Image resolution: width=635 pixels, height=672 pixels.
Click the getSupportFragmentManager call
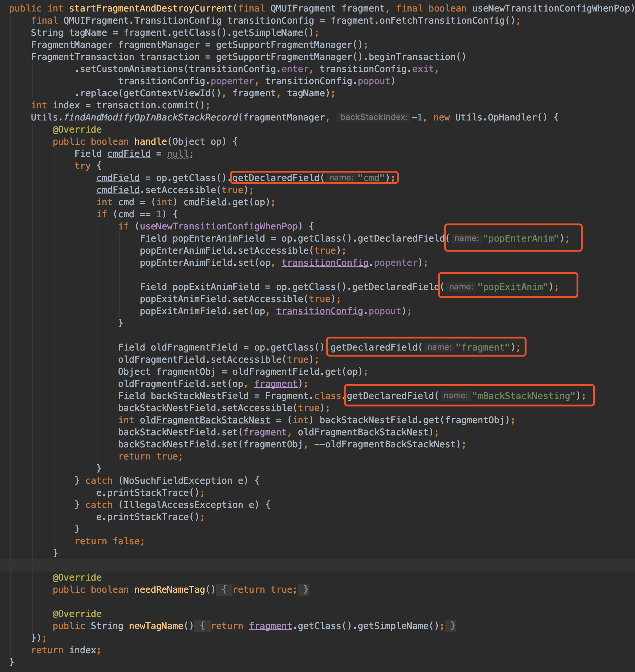click(289, 44)
